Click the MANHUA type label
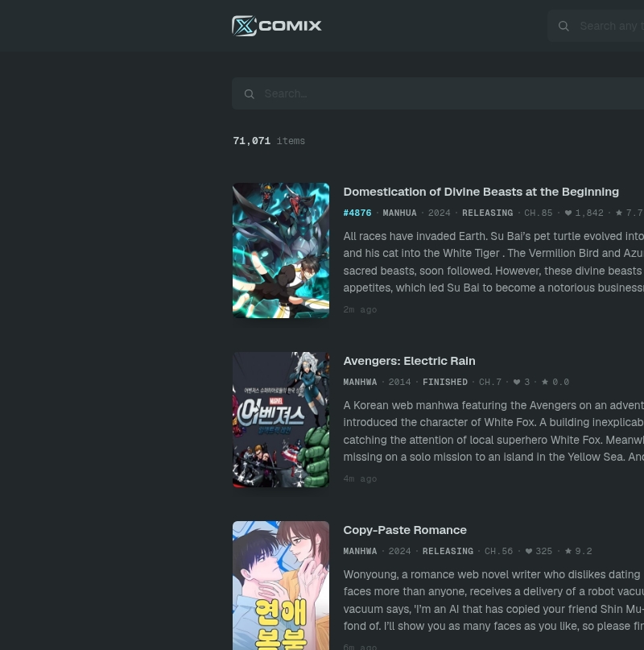This screenshot has width=644, height=650. tap(399, 213)
